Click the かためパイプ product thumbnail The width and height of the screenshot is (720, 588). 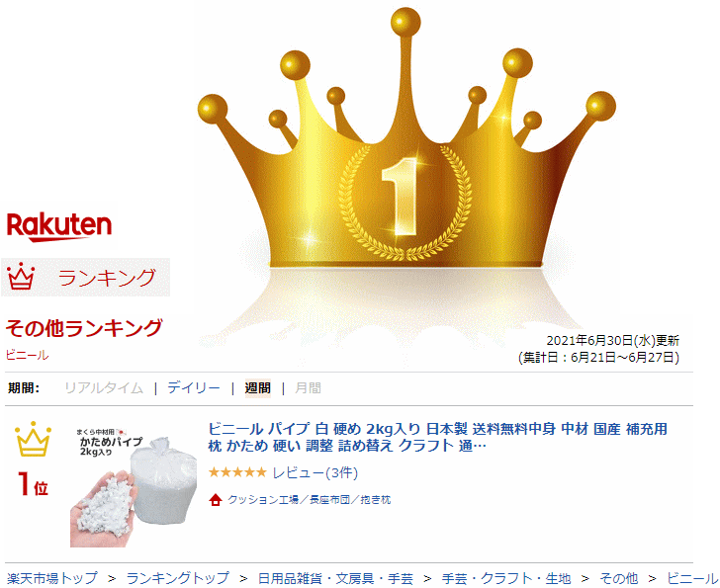[x=134, y=486]
